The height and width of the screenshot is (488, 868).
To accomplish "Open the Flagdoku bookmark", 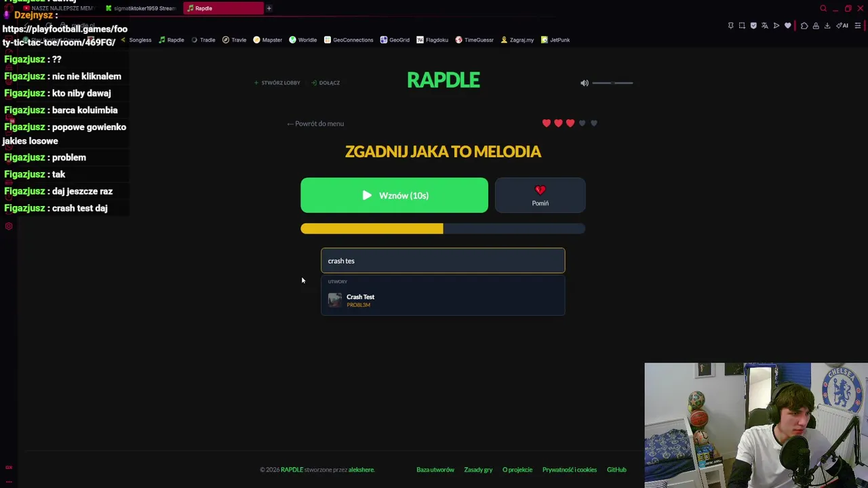I will tap(433, 40).
